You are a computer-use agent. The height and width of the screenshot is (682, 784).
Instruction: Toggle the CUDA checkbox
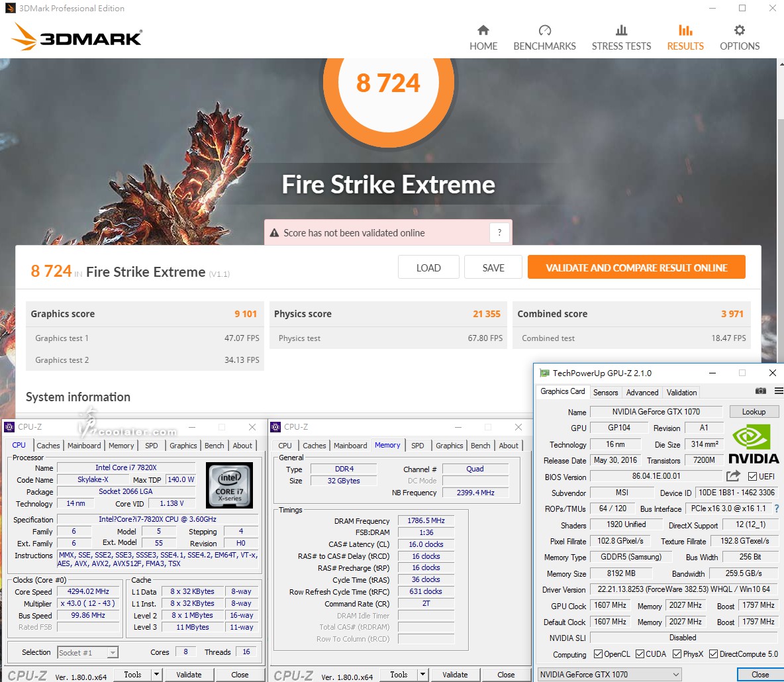pyautogui.click(x=640, y=654)
